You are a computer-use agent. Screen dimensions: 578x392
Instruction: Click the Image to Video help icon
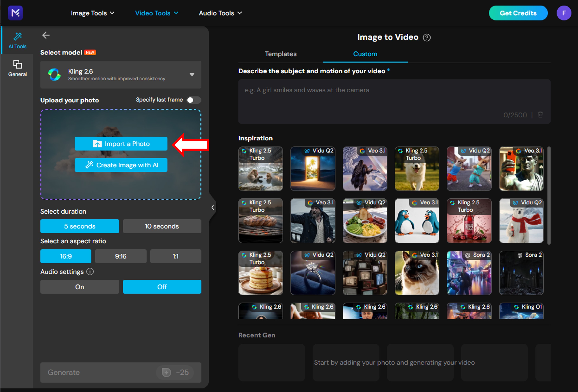[x=427, y=38]
